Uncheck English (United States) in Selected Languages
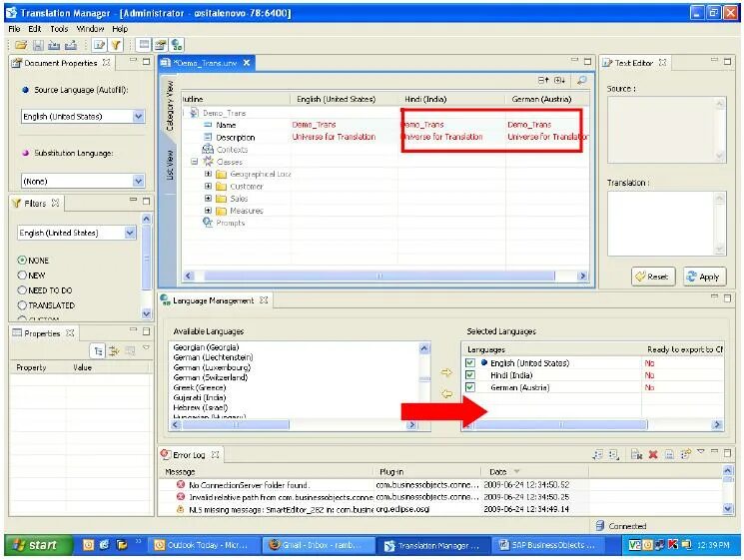 pyautogui.click(x=470, y=362)
